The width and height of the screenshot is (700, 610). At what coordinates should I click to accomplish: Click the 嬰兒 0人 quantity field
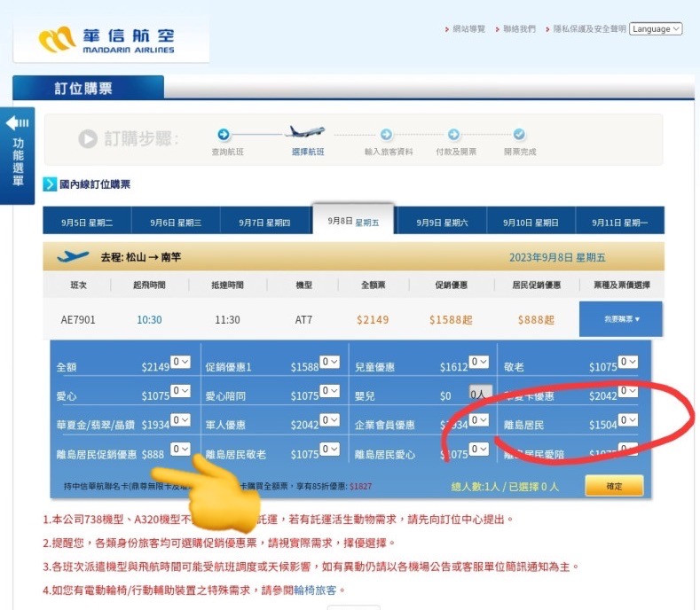pyautogui.click(x=480, y=393)
